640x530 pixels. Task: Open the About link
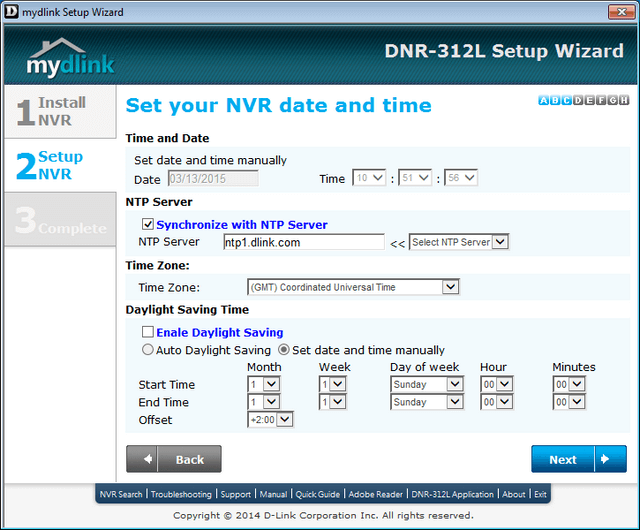click(x=513, y=494)
